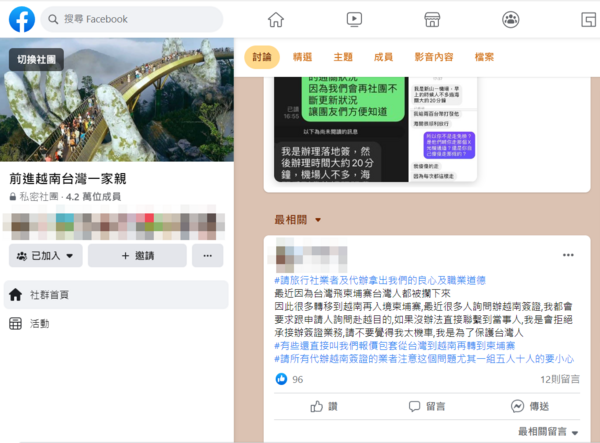The height and width of the screenshot is (443, 600).
Task: Click the 邀請 invite button
Action: [137, 256]
